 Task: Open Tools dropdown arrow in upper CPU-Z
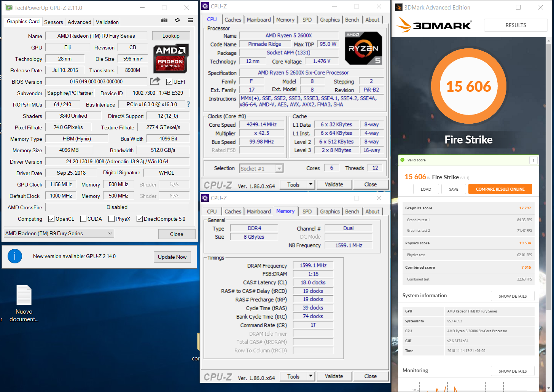[x=311, y=185]
